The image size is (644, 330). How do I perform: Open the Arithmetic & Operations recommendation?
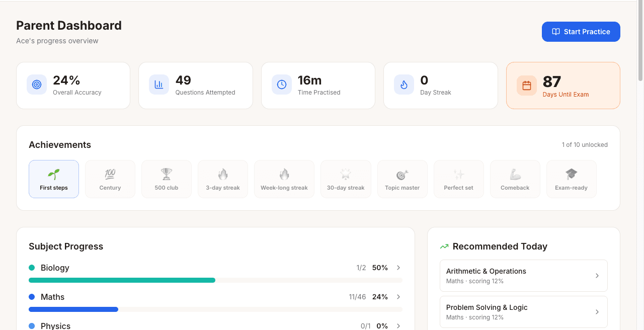point(524,276)
